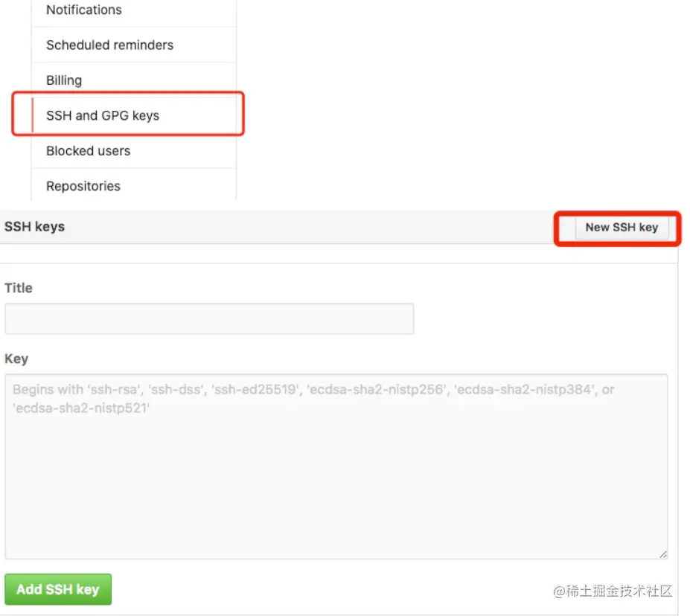The image size is (690, 616).
Task: Go to Billing settings
Action: tap(134, 80)
